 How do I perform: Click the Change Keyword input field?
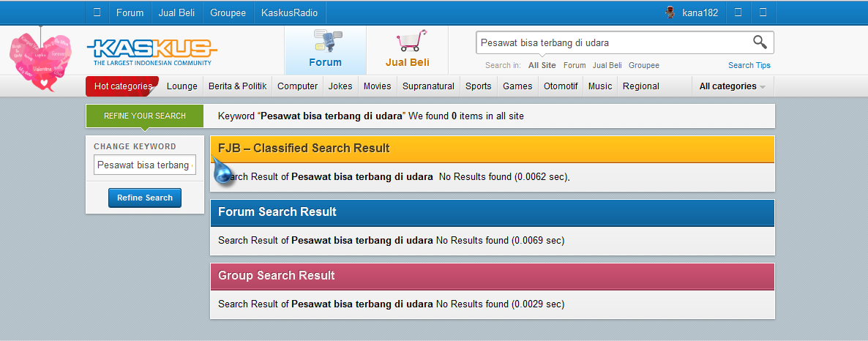(145, 165)
